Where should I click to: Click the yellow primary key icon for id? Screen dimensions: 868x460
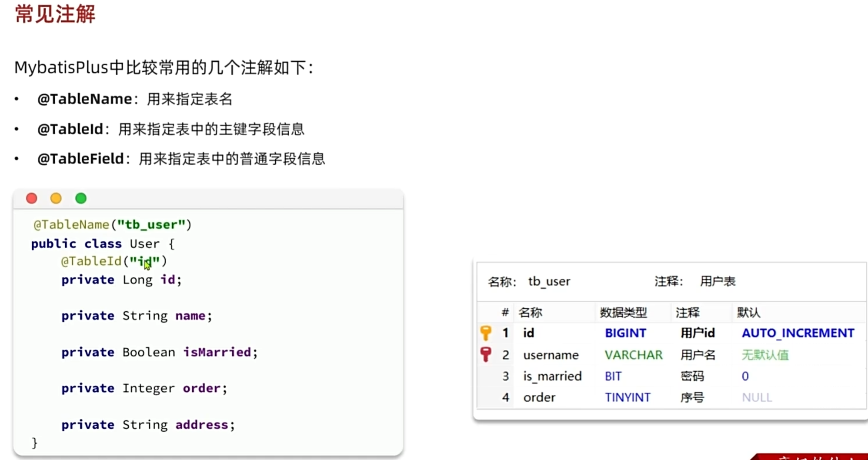click(486, 333)
